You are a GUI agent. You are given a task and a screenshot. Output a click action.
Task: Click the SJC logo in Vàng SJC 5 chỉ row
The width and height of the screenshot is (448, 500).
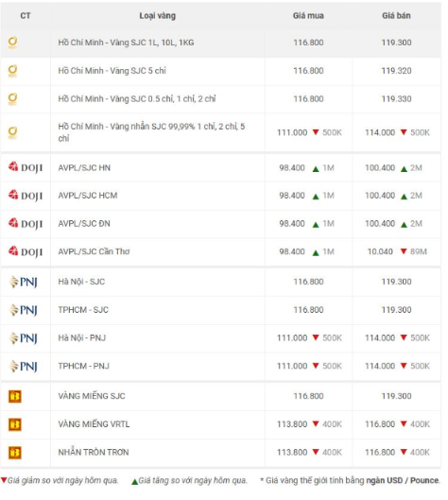(12, 71)
